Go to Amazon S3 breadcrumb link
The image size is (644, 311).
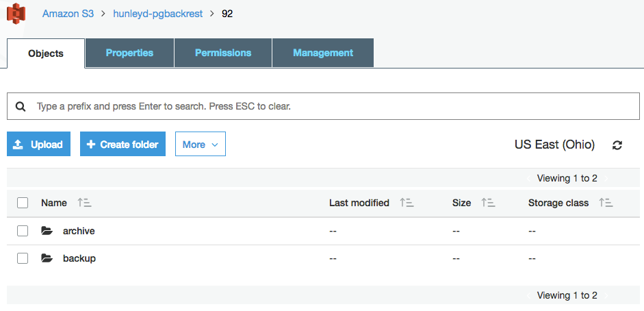click(68, 14)
